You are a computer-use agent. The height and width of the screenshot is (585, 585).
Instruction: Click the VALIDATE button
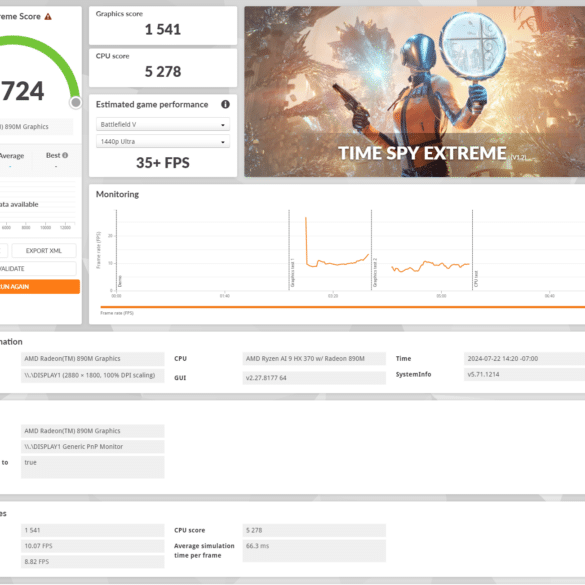pos(37,269)
